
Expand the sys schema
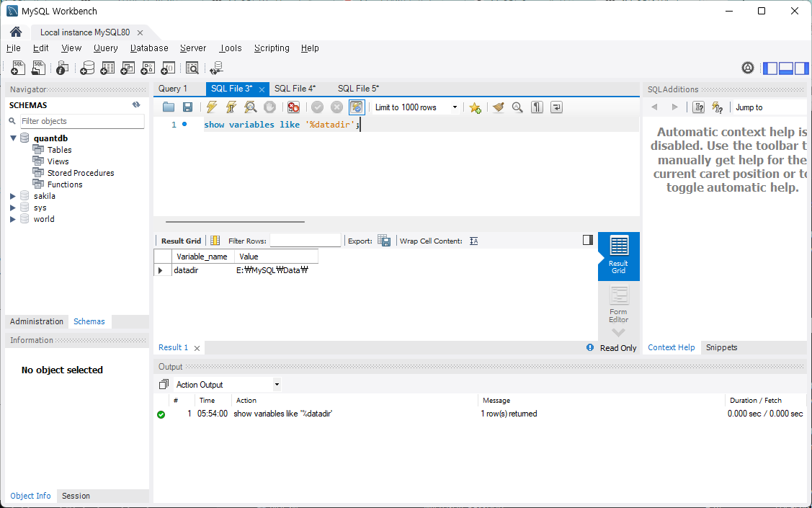click(x=13, y=208)
